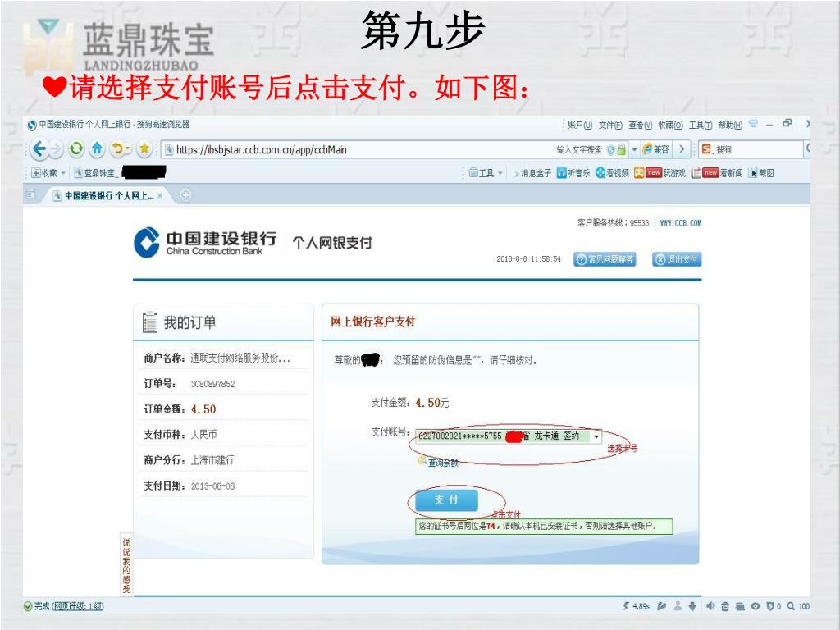This screenshot has height=630, width=840.
Task: Open the dropdown arrow beside the padlock
Action: click(634, 149)
